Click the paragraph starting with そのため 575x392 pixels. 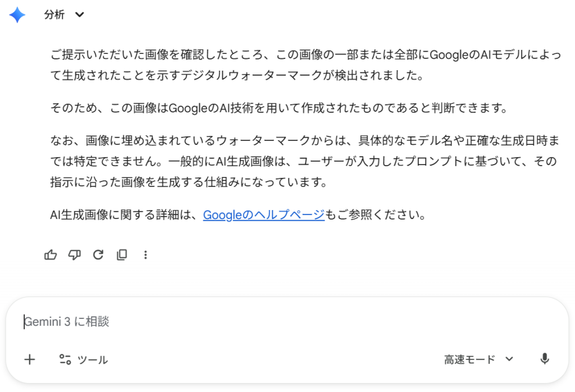[279, 107]
